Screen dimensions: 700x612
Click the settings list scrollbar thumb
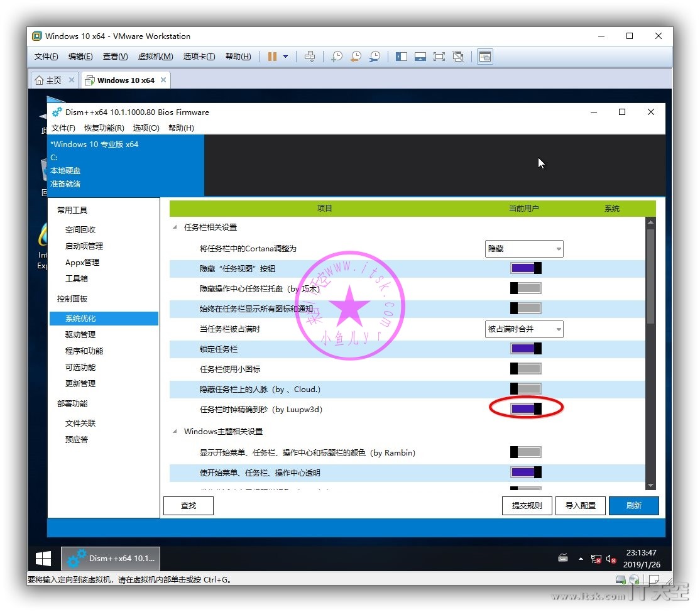[650, 276]
